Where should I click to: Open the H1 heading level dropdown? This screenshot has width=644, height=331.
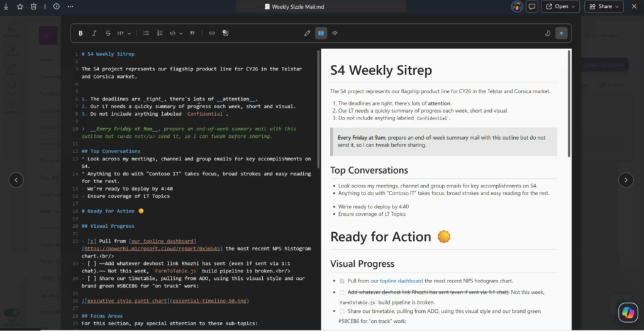tap(125, 33)
